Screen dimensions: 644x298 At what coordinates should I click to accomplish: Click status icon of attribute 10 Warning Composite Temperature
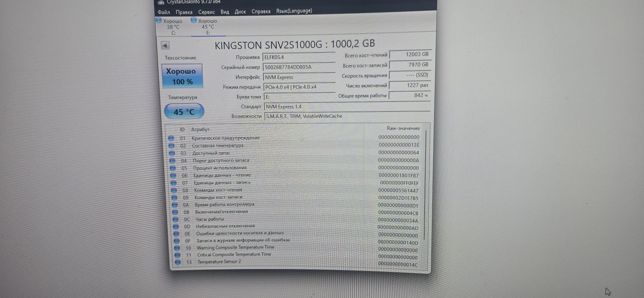[x=177, y=248]
